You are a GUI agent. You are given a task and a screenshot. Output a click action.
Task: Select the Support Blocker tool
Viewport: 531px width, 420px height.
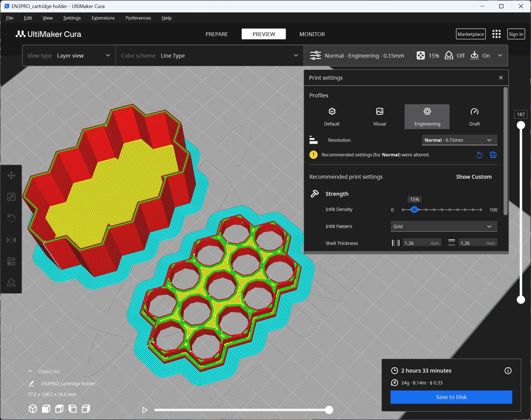coord(11,283)
